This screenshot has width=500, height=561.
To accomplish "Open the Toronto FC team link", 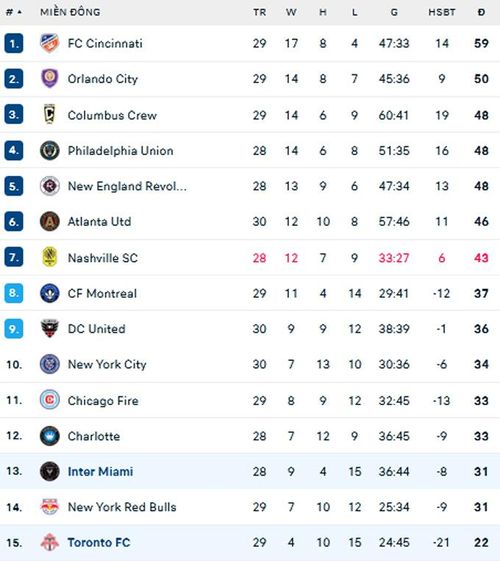I will (99, 542).
